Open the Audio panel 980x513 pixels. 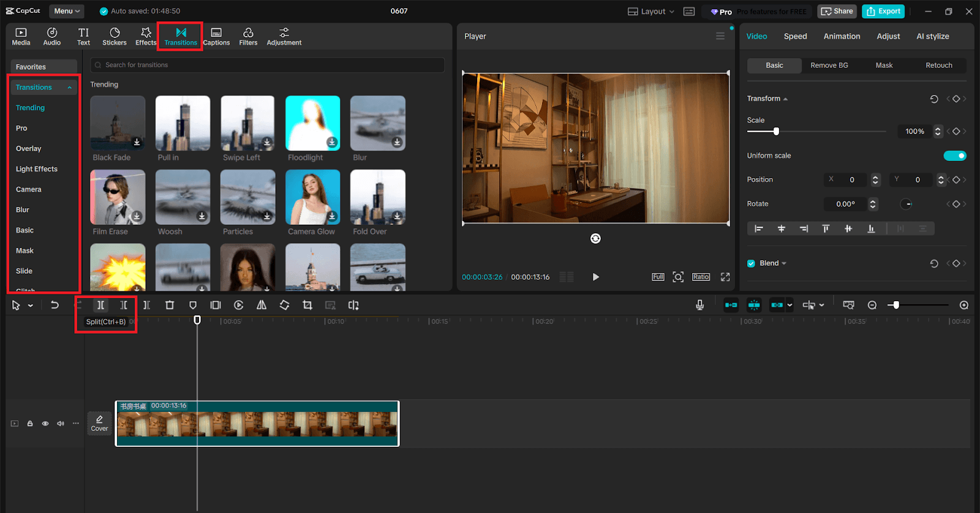[x=52, y=37]
